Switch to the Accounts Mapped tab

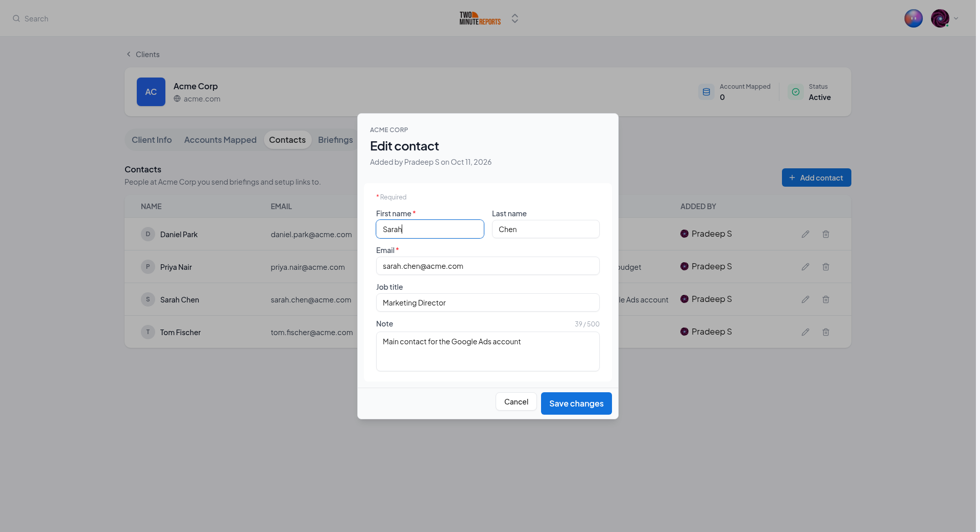(x=220, y=140)
